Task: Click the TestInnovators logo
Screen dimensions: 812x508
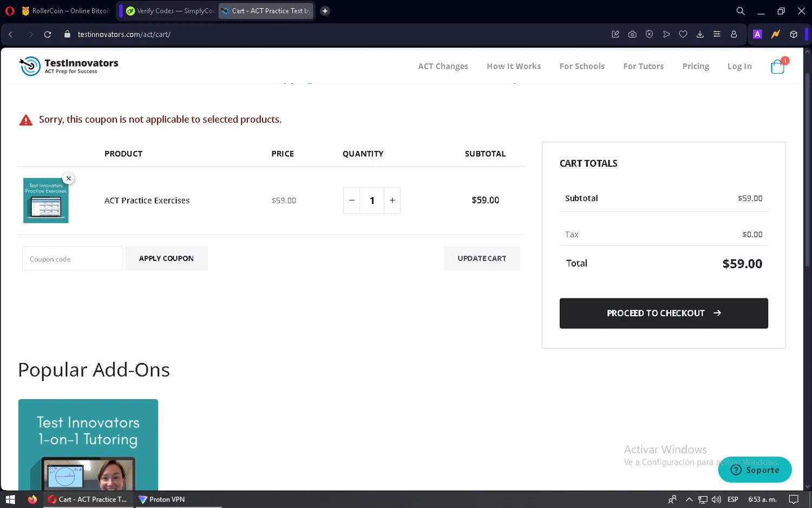Action: tap(69, 66)
